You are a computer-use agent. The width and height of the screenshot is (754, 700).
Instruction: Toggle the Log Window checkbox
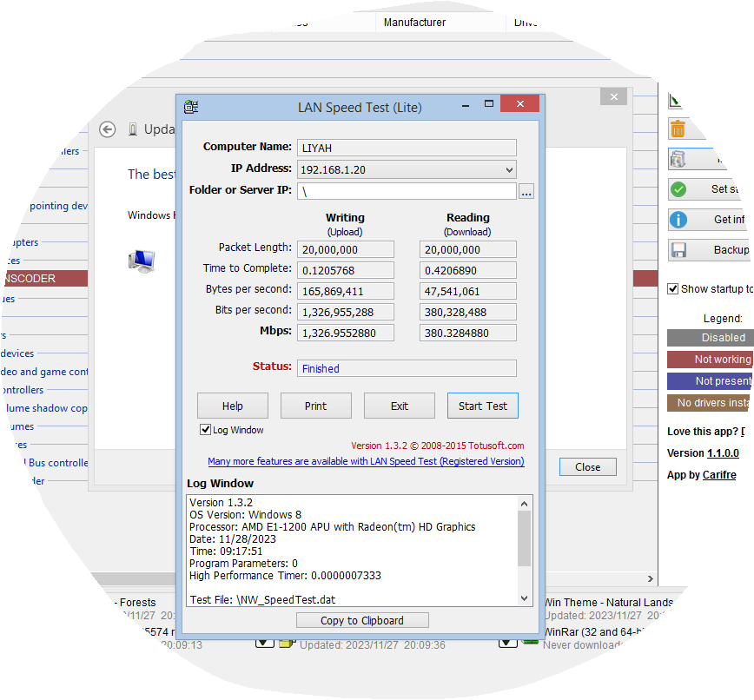pos(205,429)
